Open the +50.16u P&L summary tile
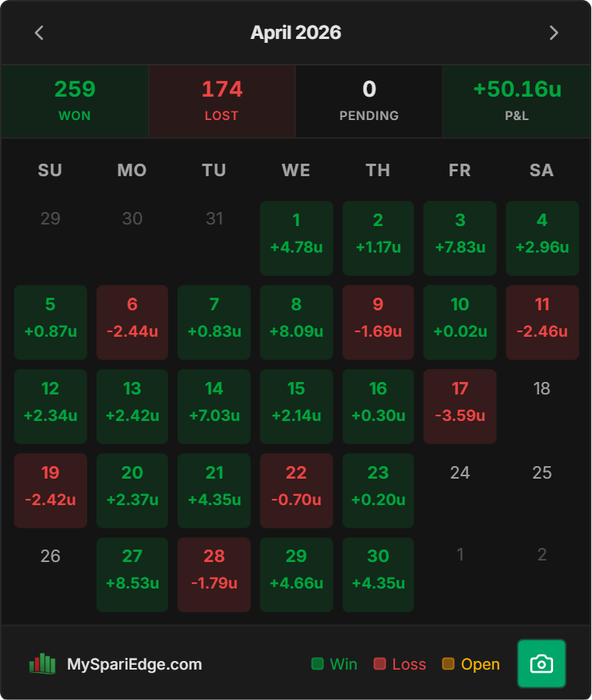 point(516,101)
